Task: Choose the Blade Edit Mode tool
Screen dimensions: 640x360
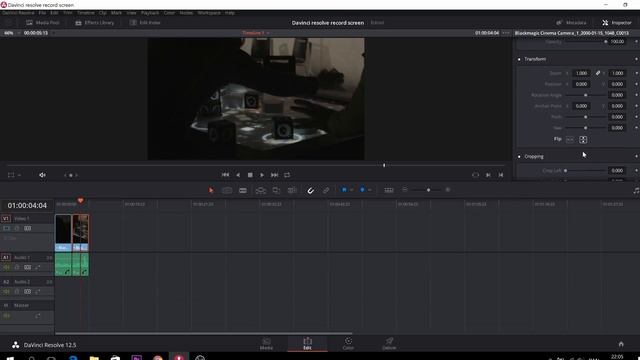Action: point(243,190)
